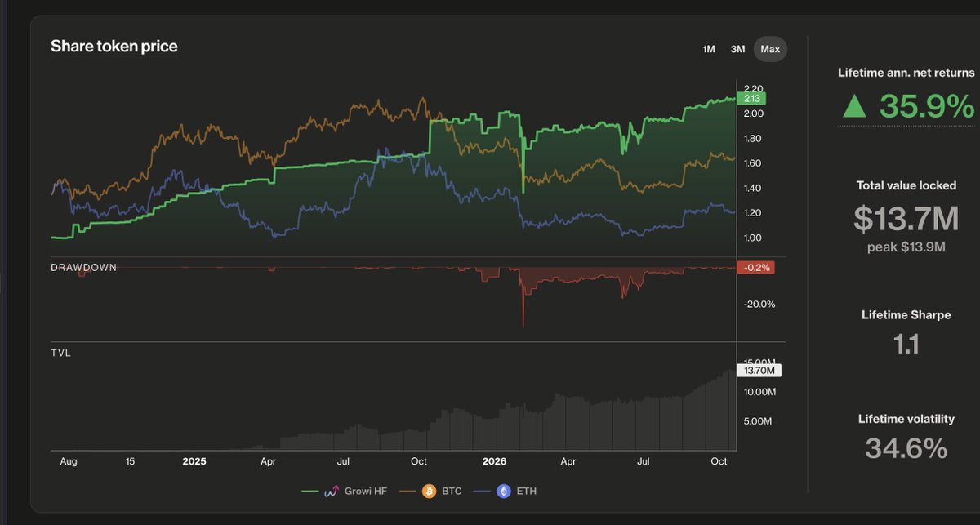
Task: Click the DRAWDOWN pane label
Action: click(83, 267)
